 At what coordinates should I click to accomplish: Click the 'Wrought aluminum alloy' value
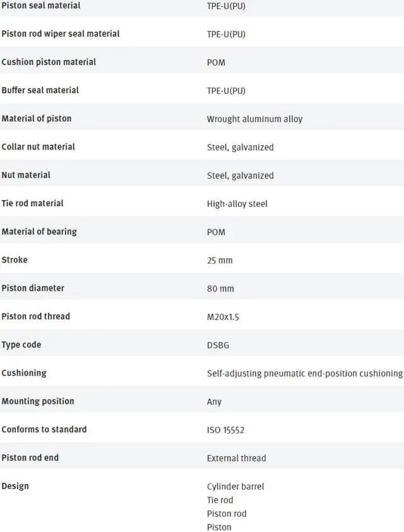pos(254,119)
